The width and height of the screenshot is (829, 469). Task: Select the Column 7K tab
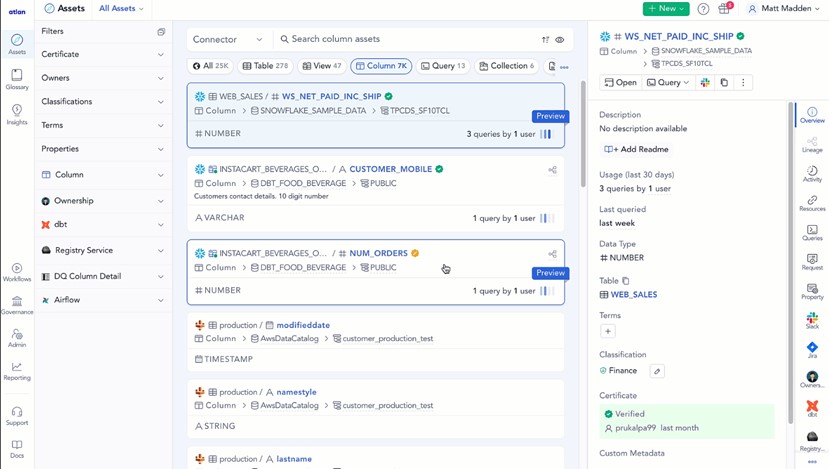(381, 66)
